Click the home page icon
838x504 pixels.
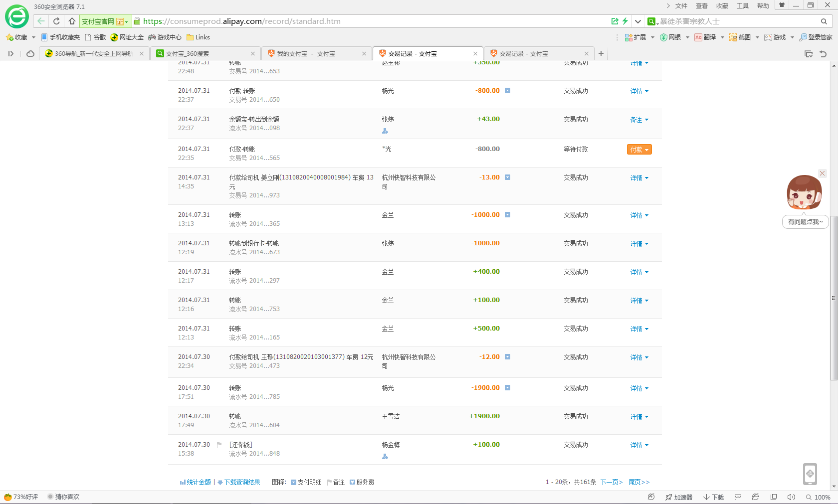point(72,21)
